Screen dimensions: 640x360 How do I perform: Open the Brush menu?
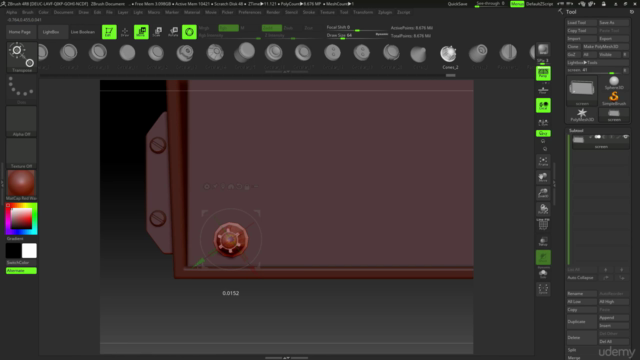[x=28, y=12]
